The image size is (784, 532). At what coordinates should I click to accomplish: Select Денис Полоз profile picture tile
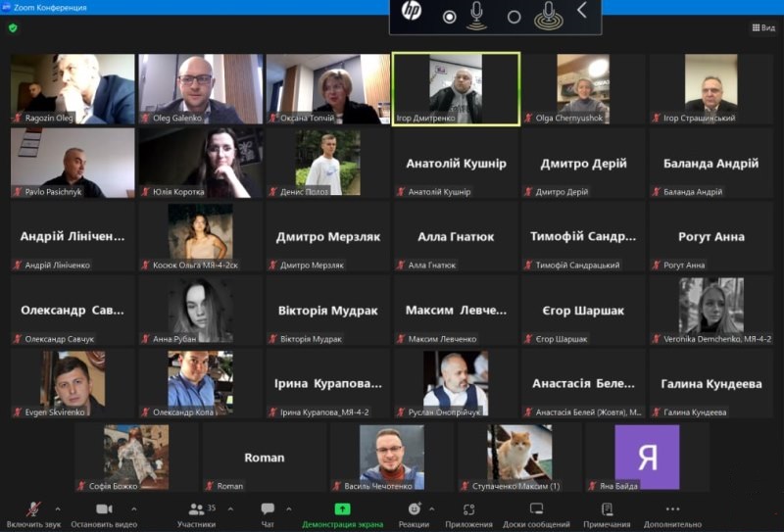328,163
